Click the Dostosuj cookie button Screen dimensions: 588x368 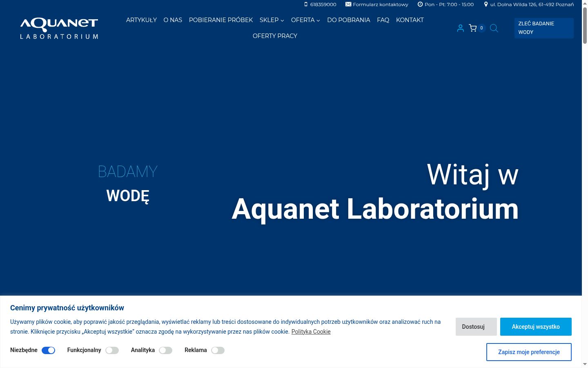pyautogui.click(x=476, y=327)
